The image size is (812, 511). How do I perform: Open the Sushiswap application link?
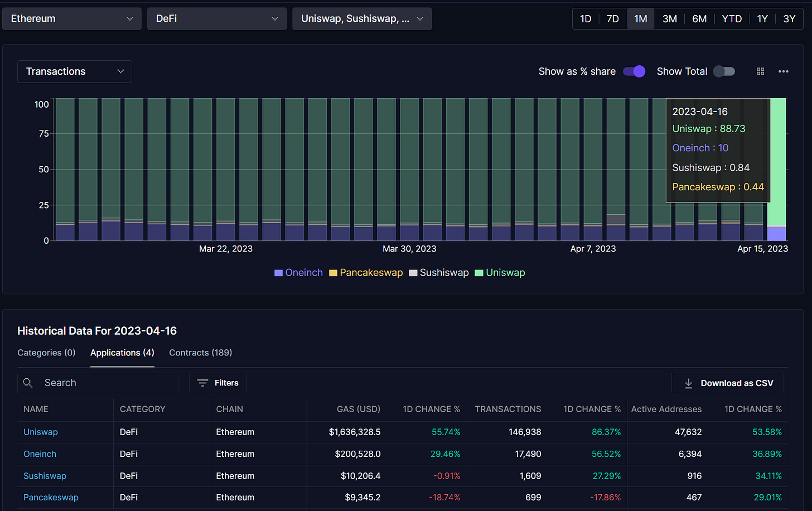[45, 476]
